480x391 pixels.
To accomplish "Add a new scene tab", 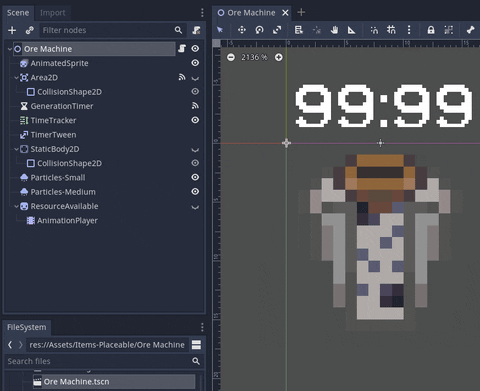I will 301,12.
